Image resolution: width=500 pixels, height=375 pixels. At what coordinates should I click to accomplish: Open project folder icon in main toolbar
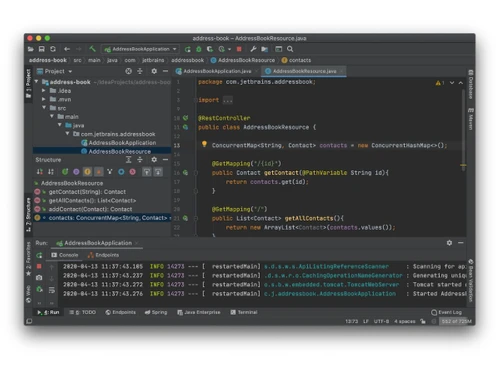pyautogui.click(x=31, y=49)
